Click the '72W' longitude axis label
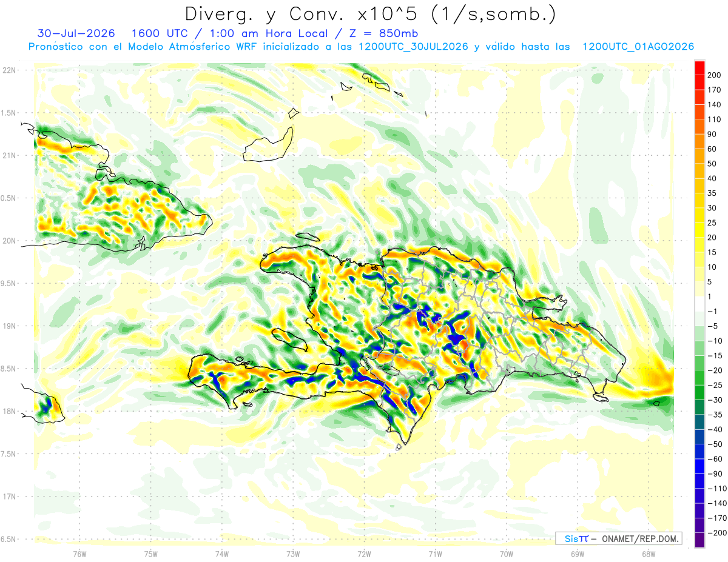Image resolution: width=728 pixels, height=562 pixels. [x=364, y=554]
